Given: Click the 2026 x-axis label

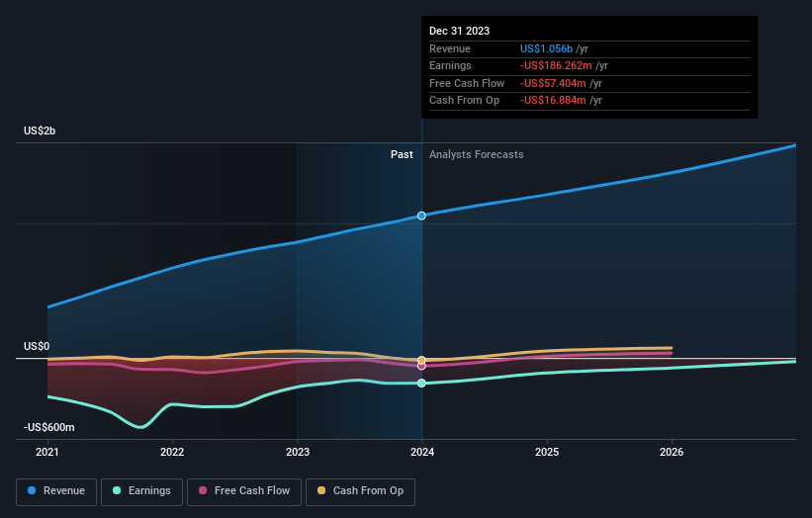Looking at the screenshot, I should pos(672,453).
